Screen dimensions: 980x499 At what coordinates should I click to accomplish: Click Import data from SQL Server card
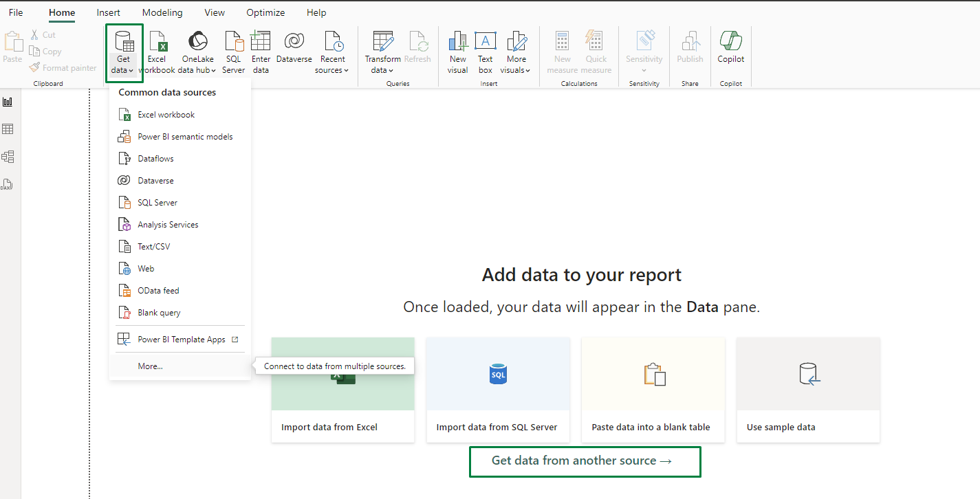[x=498, y=390]
